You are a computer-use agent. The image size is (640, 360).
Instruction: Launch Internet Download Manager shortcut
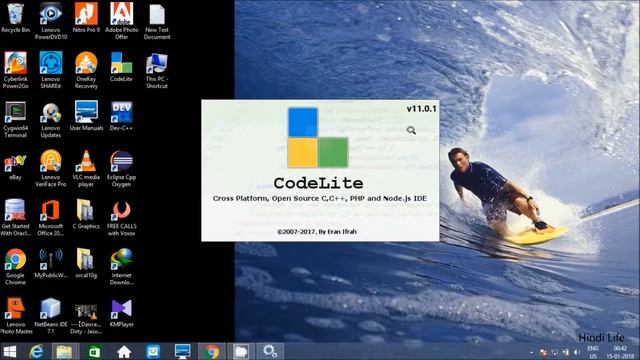pyautogui.click(x=121, y=266)
